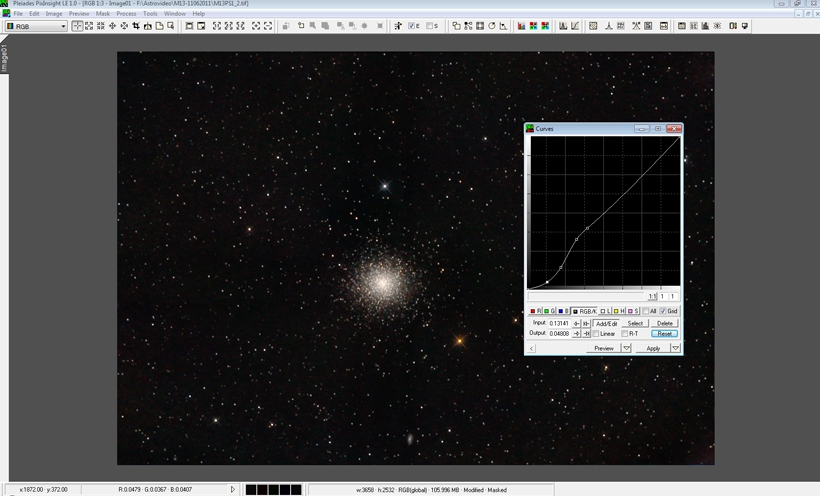Click the collapse arrow at Curves bottom-left

pyautogui.click(x=531, y=348)
